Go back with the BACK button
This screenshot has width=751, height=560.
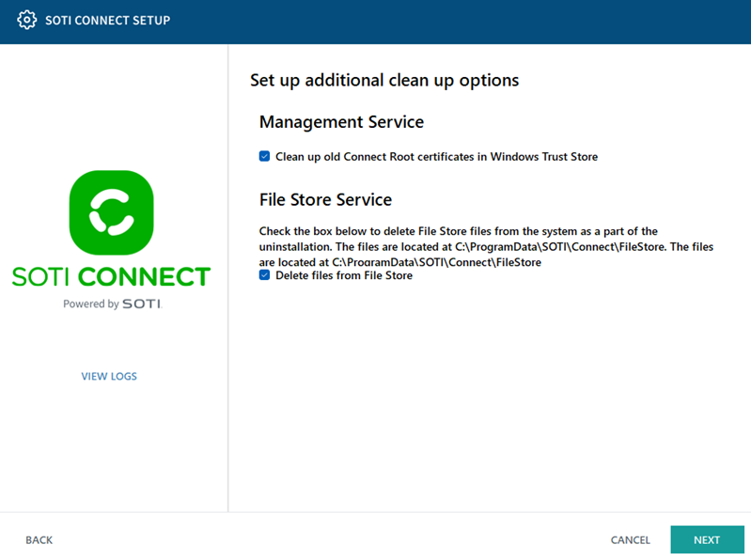[39, 540]
